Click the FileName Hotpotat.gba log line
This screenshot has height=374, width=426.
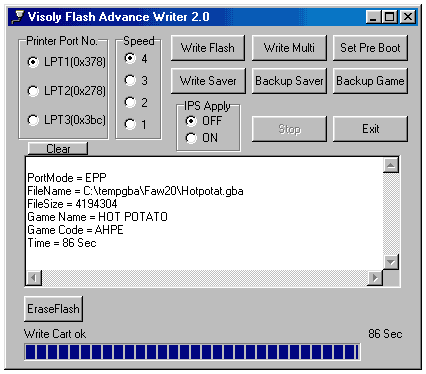tap(135, 191)
